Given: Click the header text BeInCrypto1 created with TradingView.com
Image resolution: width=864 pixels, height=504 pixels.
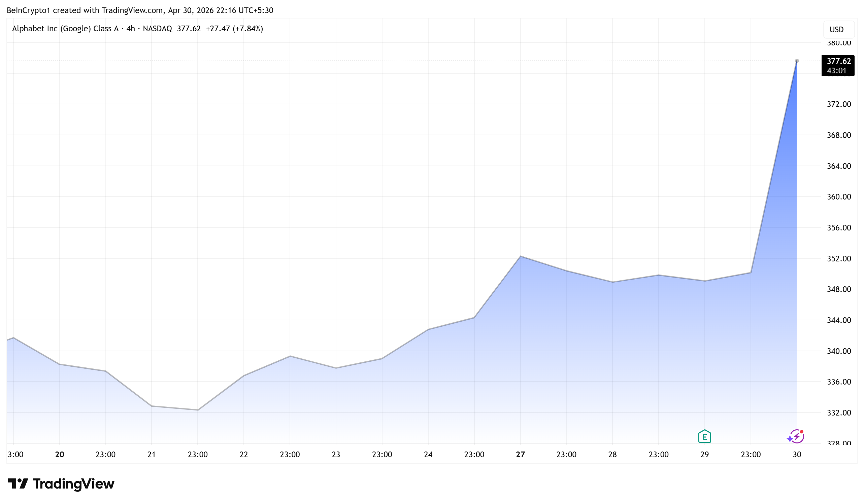Looking at the screenshot, I should point(85,10).
